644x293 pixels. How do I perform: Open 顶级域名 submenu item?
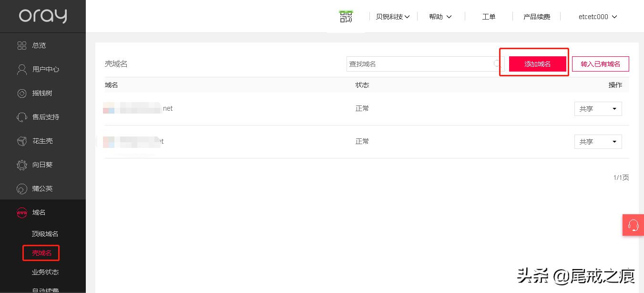[x=45, y=234]
